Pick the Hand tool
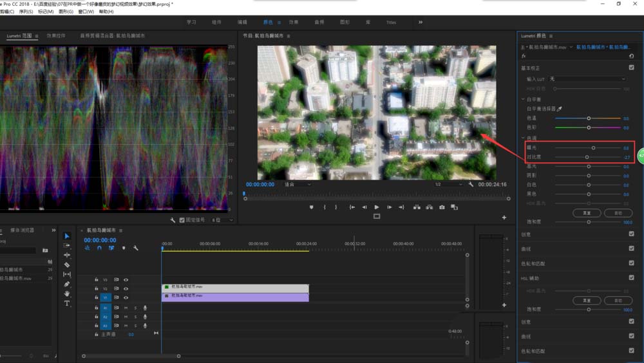 67,293
